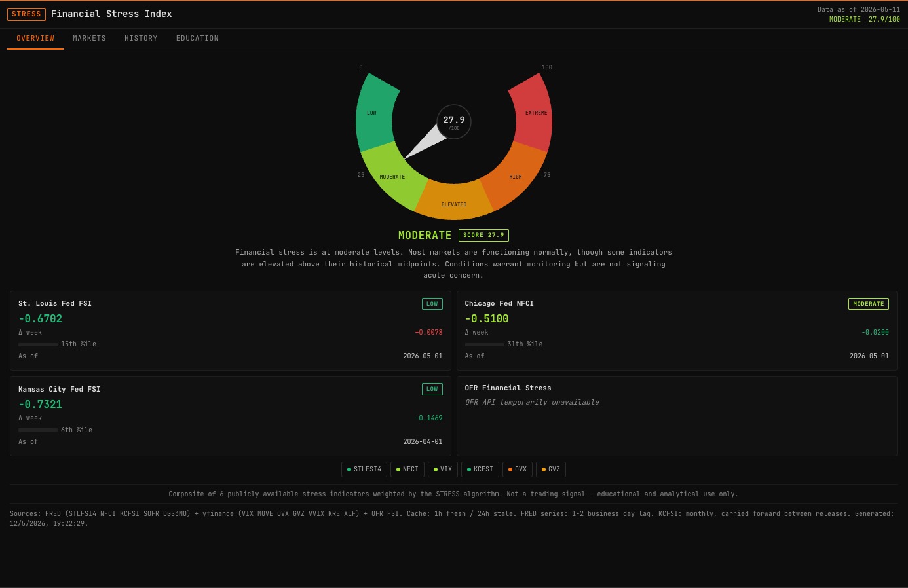Click the LOW badge on St. Louis Fed card
The height and width of the screenshot is (588, 908).
tap(432, 304)
